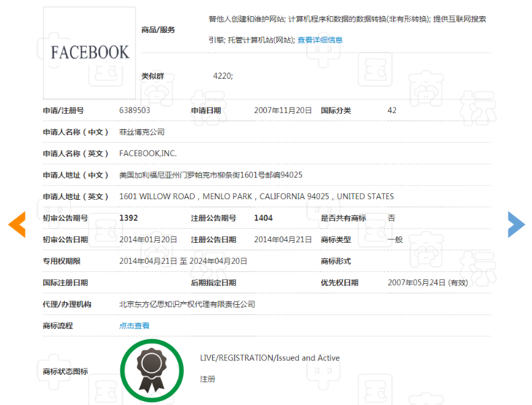Click the orange previous arrow icon
The width and height of the screenshot is (532, 405).
click(17, 224)
